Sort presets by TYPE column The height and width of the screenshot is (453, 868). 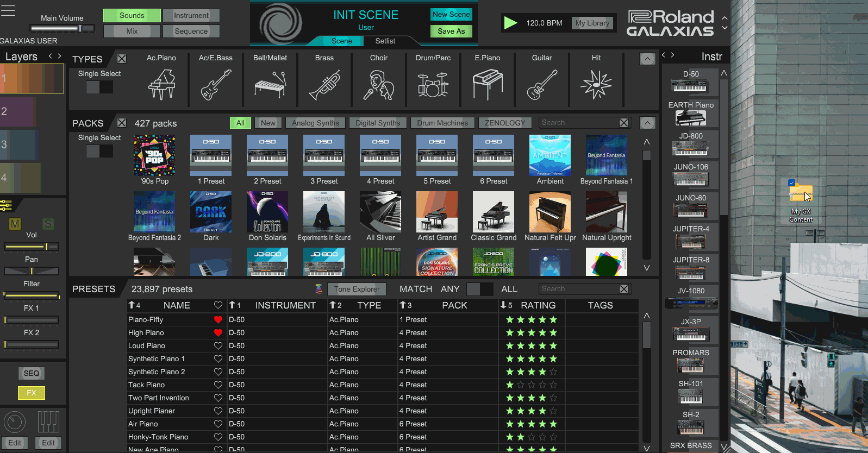tap(369, 305)
